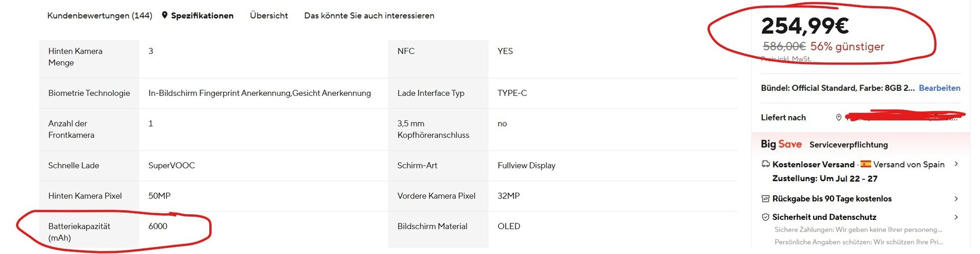Click the map pin beside Liefert nach
Image resolution: width=980 pixels, height=254 pixels.
tap(838, 118)
